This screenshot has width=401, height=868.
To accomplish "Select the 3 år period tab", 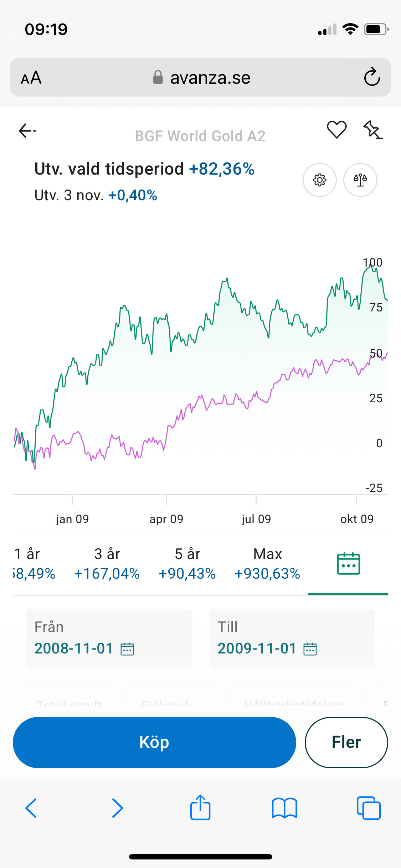I will tap(107, 564).
